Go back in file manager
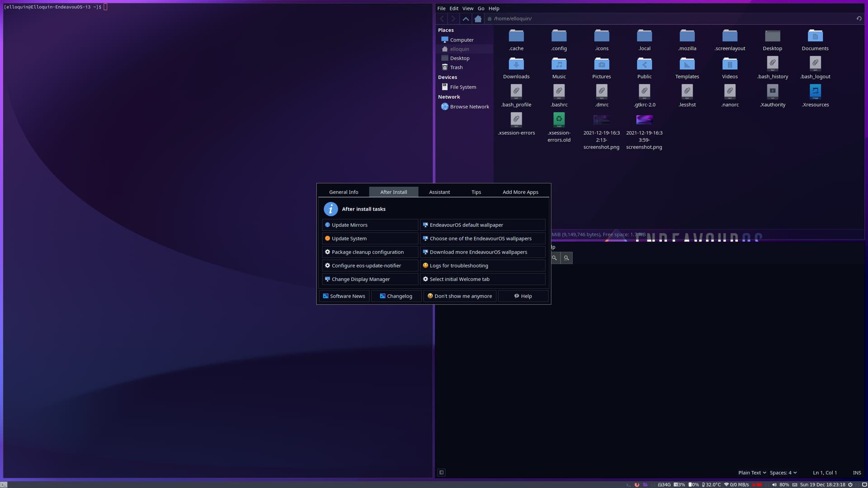The image size is (868, 488). (442, 19)
